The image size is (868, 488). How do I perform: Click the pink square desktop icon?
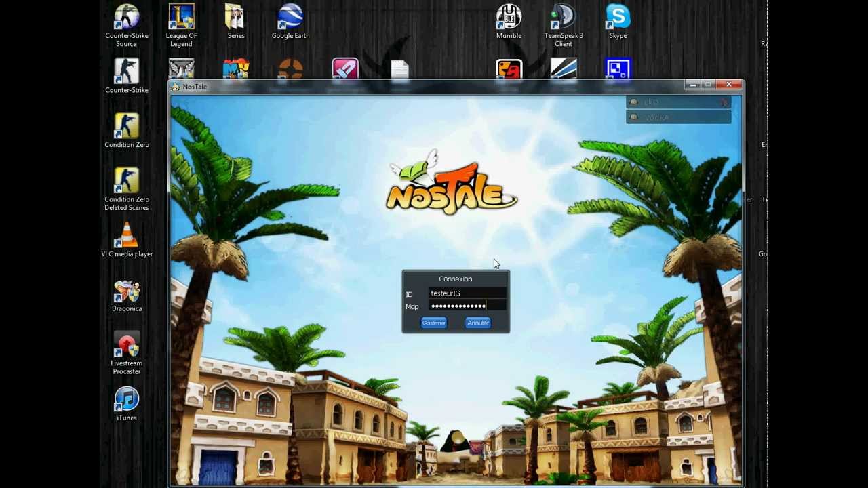pyautogui.click(x=345, y=70)
